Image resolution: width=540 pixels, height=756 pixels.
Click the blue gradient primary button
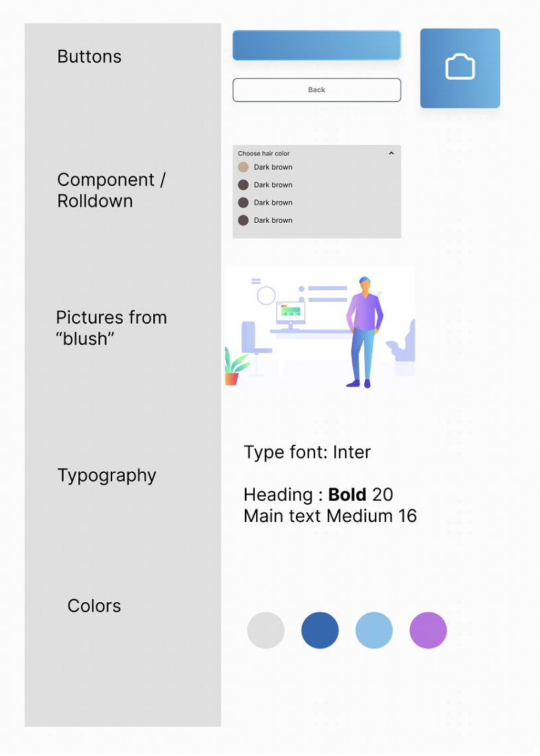316,45
